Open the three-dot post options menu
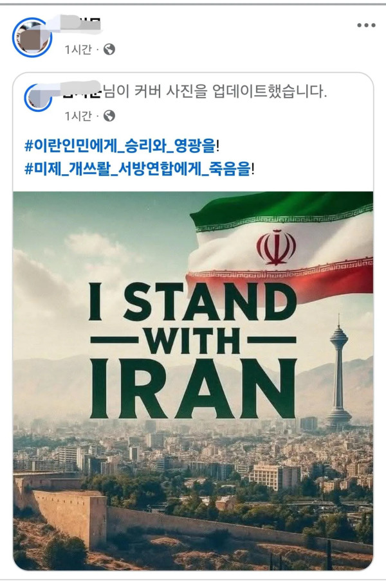The image size is (386, 588). click(x=365, y=25)
